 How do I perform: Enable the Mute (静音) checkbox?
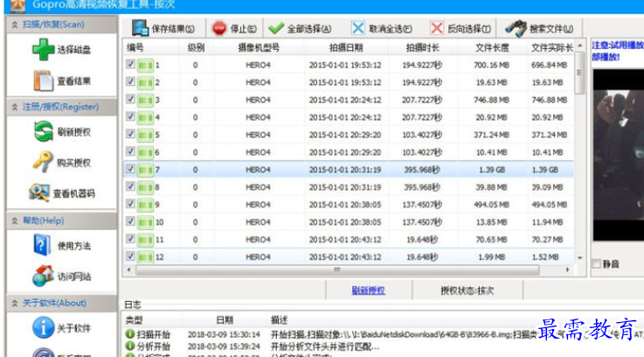pos(596,263)
